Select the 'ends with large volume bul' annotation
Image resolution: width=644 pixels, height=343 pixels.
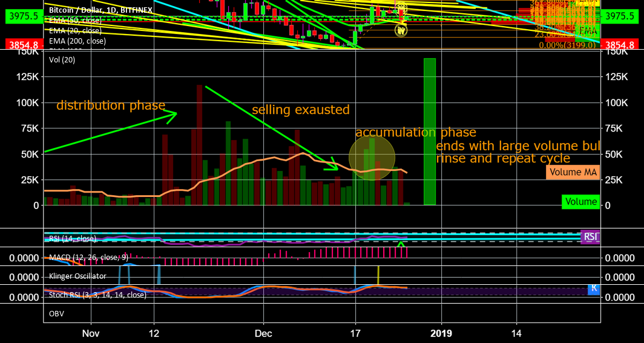[518, 145]
